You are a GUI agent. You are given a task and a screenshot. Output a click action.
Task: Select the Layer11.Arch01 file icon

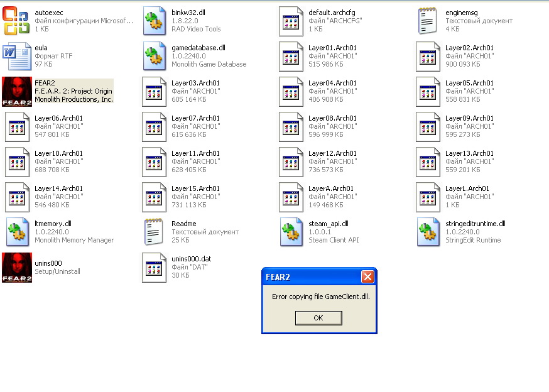click(x=154, y=162)
